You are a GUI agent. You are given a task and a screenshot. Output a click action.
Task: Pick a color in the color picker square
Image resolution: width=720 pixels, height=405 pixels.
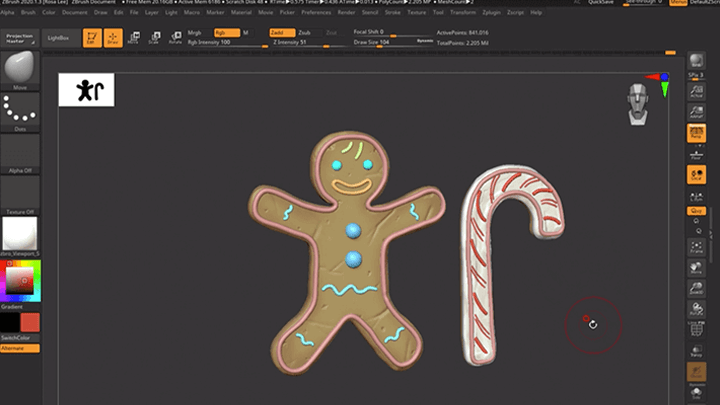(19, 280)
